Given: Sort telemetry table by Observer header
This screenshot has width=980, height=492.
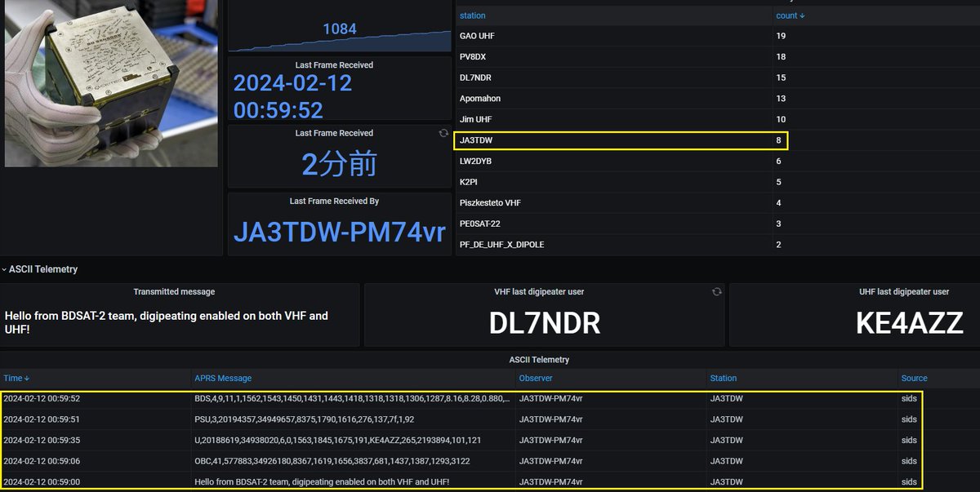Looking at the screenshot, I should click(536, 379).
